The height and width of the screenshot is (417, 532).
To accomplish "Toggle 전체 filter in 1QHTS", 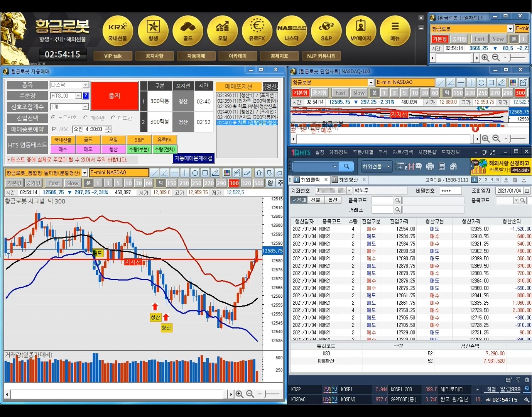I will (x=299, y=200).
